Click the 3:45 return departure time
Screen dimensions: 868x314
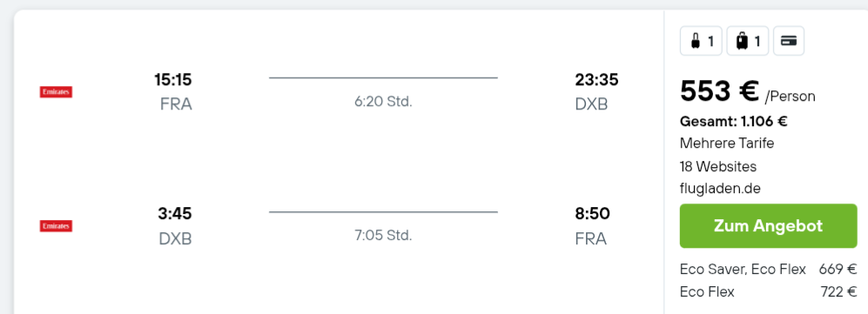pyautogui.click(x=175, y=213)
